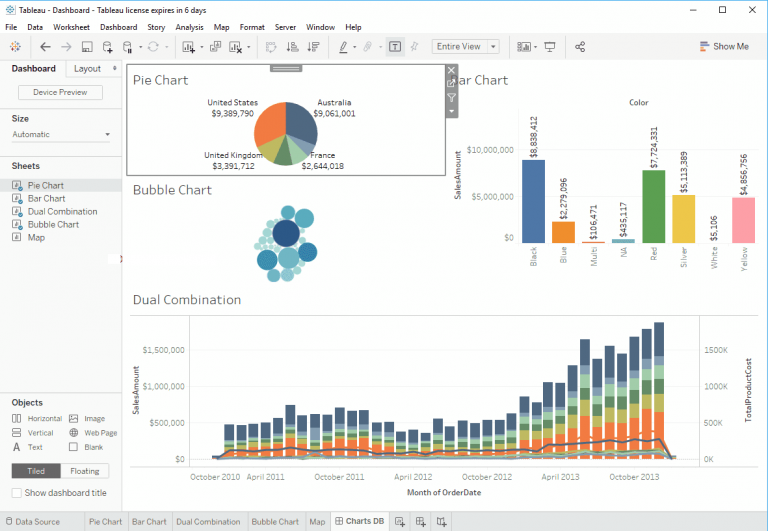Click the Image object icon
The image size is (768, 531).
pos(87,419)
